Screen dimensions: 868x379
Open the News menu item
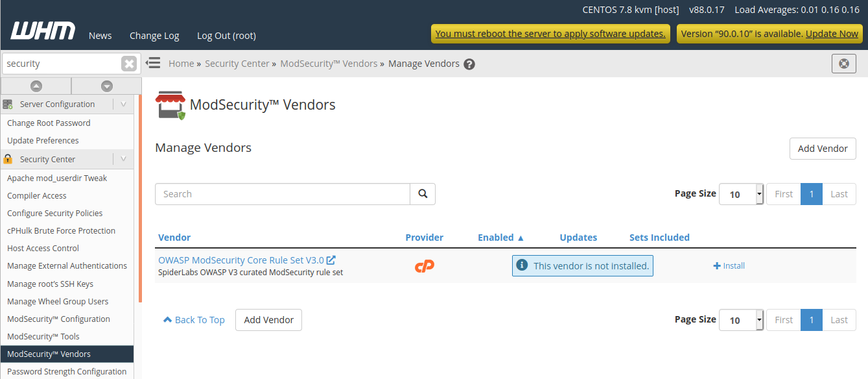tap(100, 36)
